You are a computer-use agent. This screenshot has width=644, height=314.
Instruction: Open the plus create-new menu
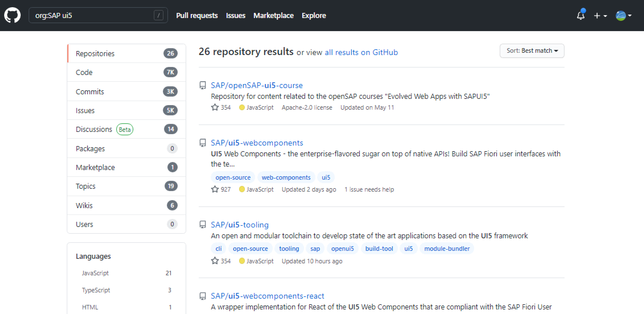point(600,16)
